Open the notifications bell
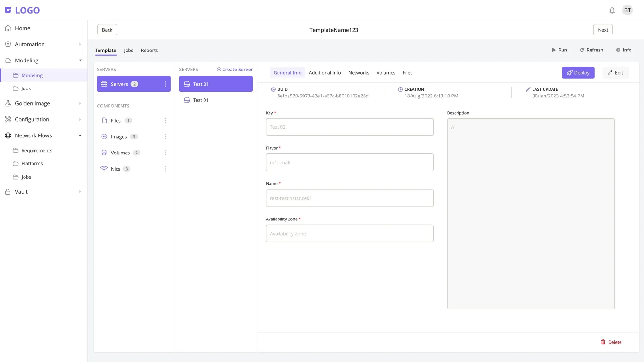 pyautogui.click(x=612, y=10)
